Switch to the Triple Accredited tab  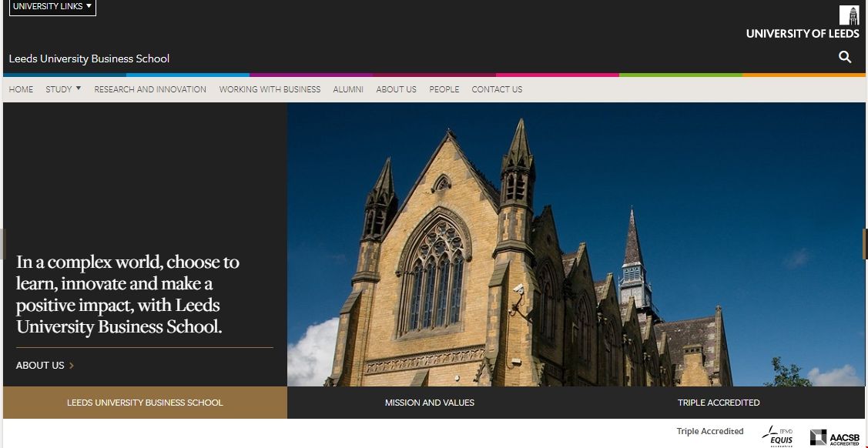tap(718, 403)
